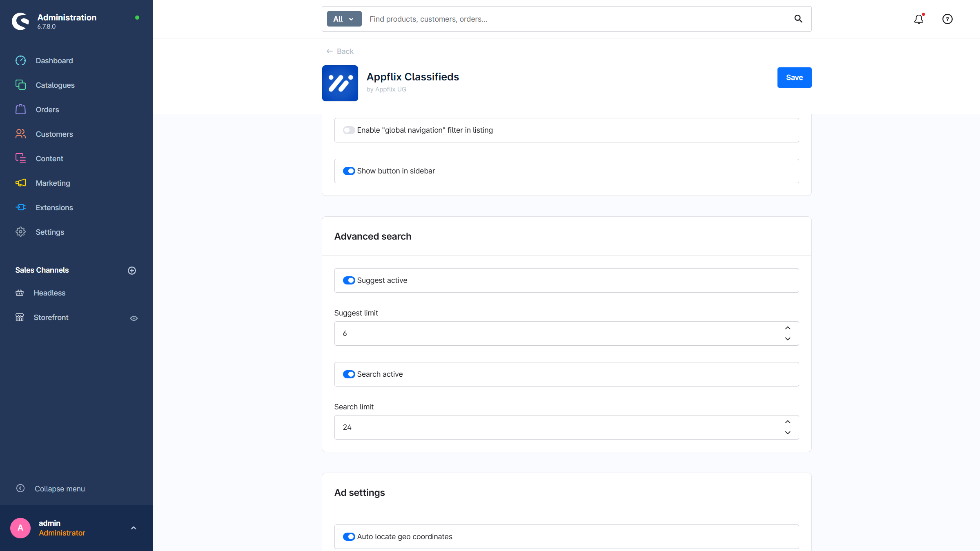Click the admin avatar circle

[20, 528]
